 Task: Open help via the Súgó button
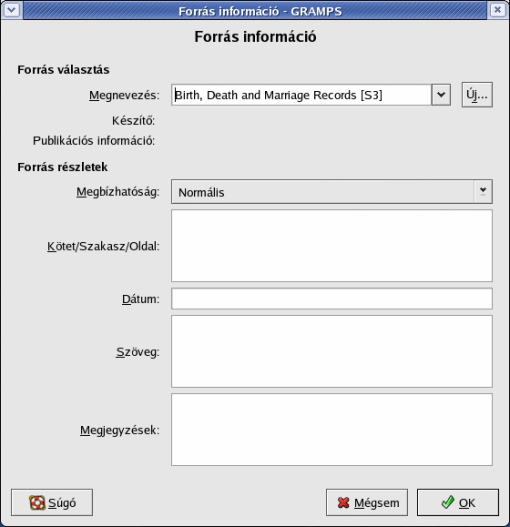(x=52, y=502)
